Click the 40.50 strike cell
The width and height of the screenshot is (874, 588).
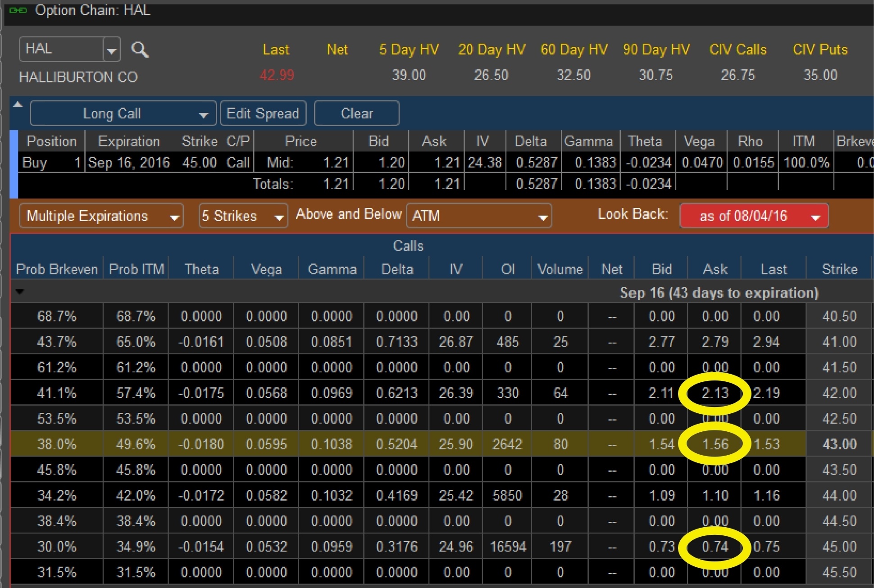[839, 316]
